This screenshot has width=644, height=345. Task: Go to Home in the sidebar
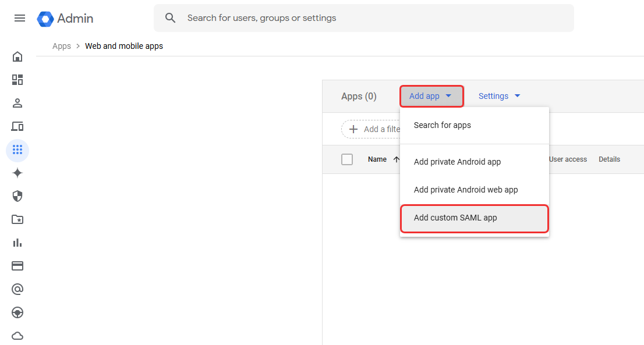coord(17,56)
